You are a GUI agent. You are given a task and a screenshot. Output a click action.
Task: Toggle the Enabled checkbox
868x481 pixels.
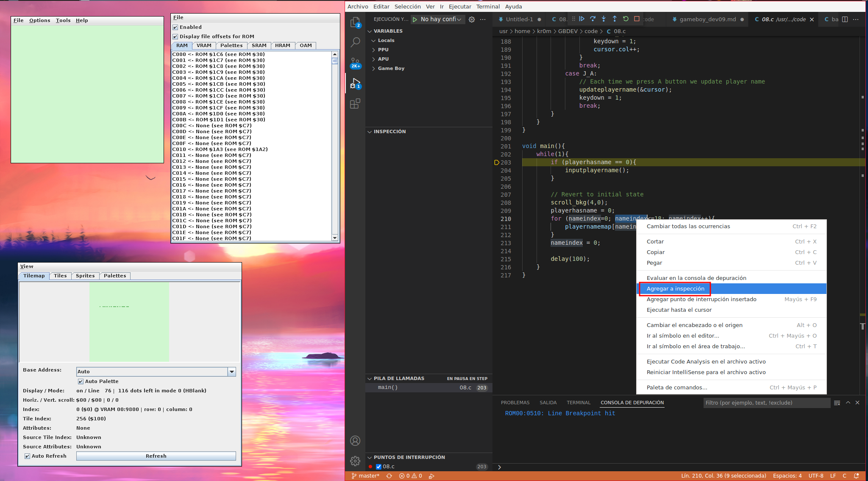coord(175,27)
